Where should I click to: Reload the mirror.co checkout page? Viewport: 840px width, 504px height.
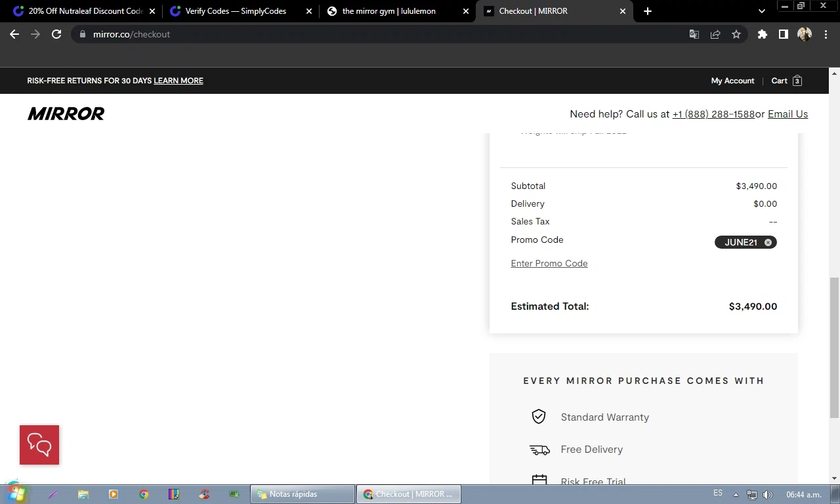click(56, 34)
